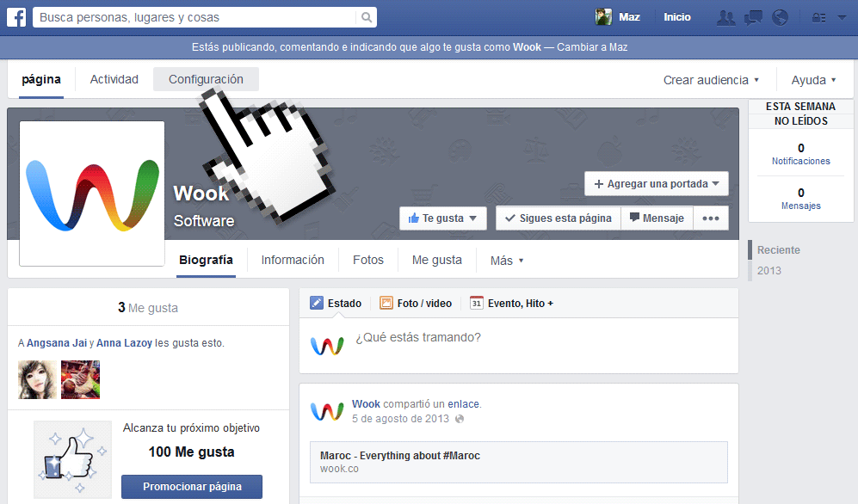The image size is (858, 504).
Task: Click Anna Lazoy's avatar thumbnail
Action: click(x=80, y=379)
